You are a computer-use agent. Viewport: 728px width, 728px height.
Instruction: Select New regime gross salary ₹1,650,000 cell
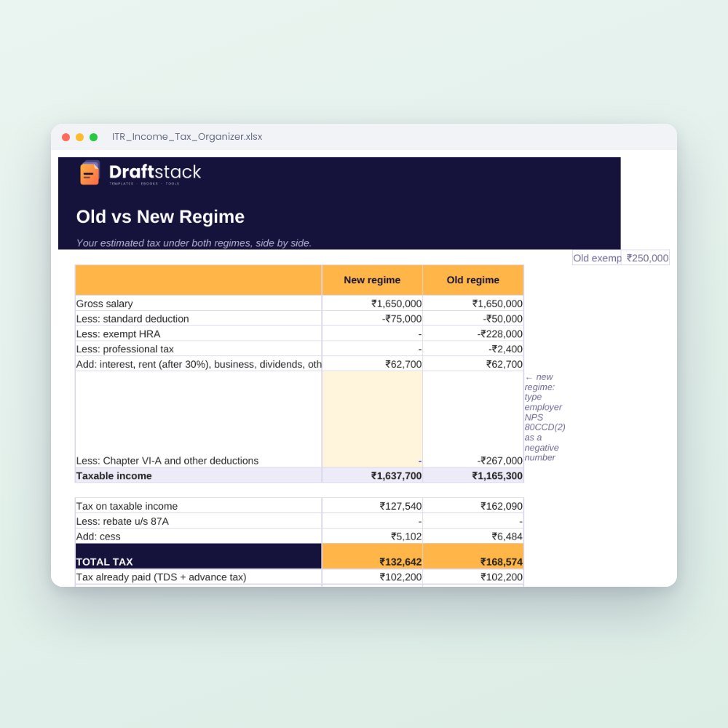(372, 303)
